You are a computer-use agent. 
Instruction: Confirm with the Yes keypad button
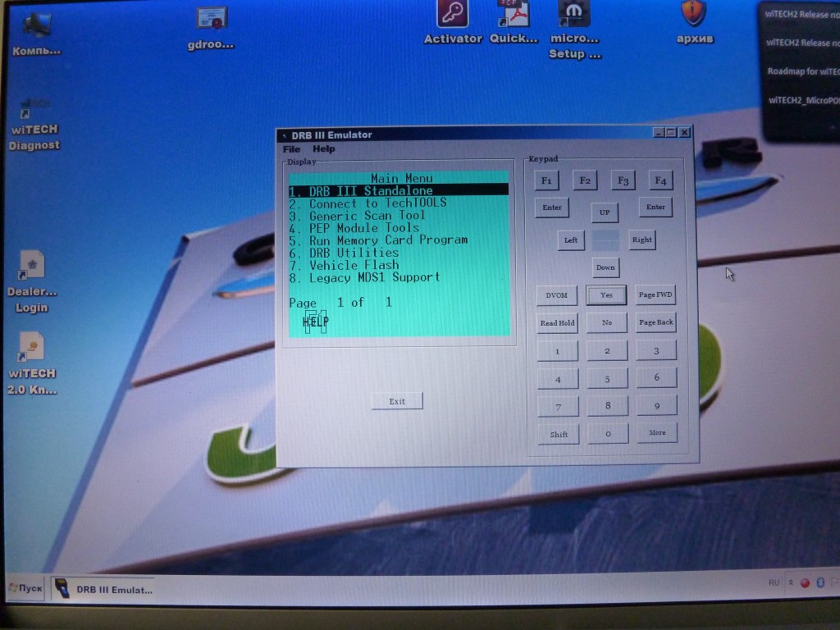pos(606,294)
